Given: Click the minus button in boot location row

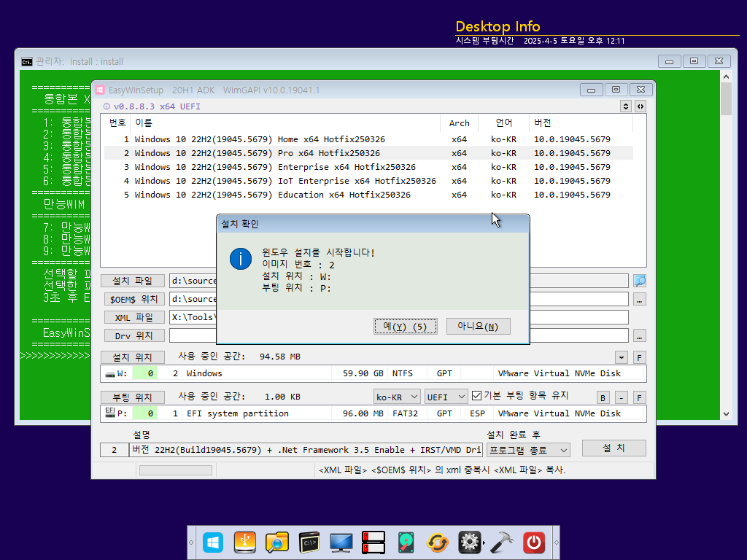Looking at the screenshot, I should click(622, 397).
